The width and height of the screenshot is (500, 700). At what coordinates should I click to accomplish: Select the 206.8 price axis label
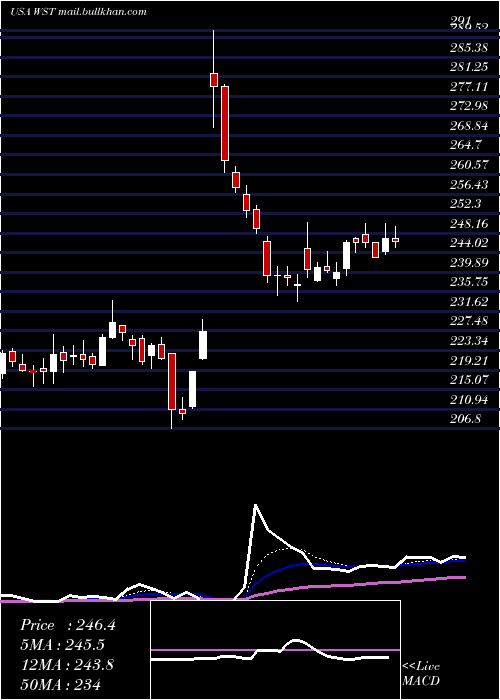click(x=467, y=420)
